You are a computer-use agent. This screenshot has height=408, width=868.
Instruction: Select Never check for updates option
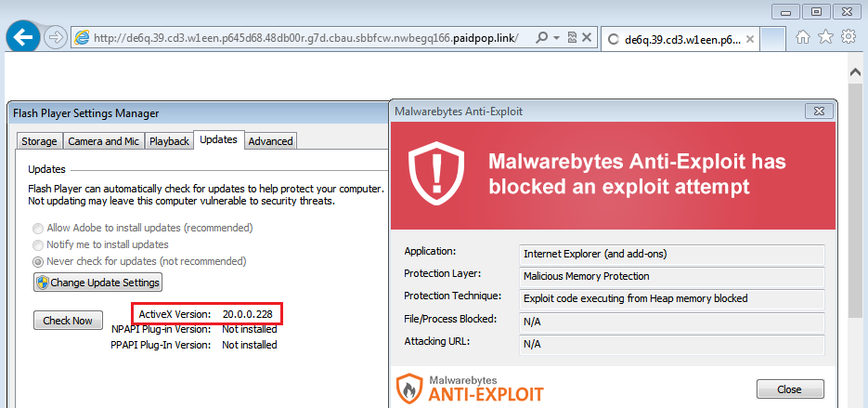38,261
